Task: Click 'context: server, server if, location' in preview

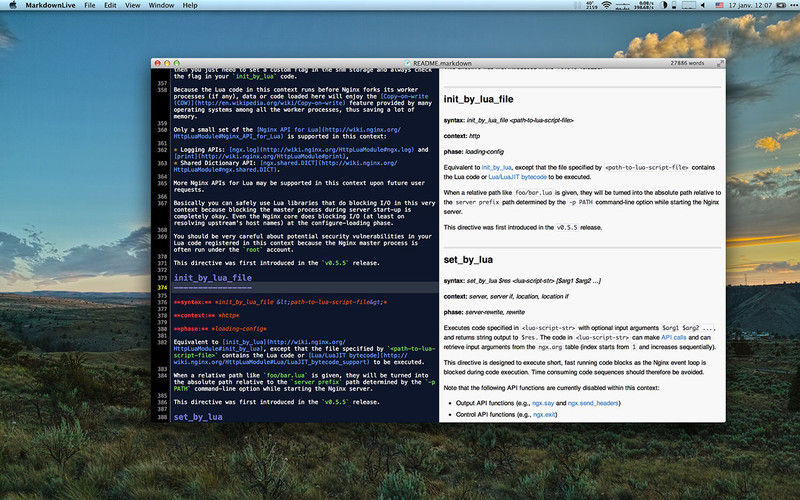Action: [506, 296]
